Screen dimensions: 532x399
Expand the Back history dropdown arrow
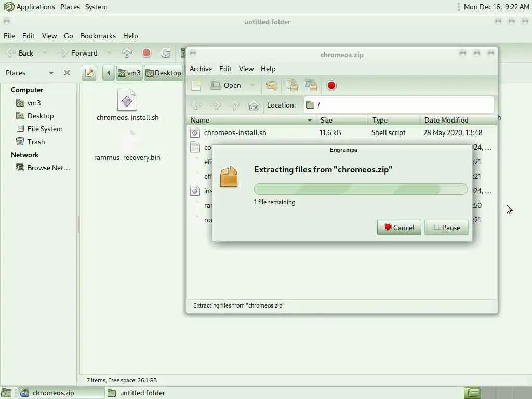45,53
